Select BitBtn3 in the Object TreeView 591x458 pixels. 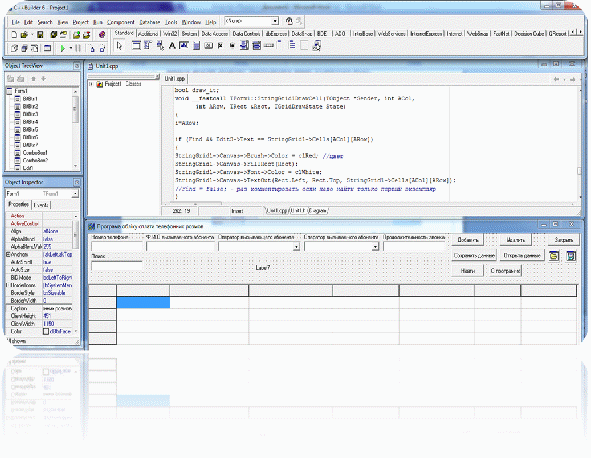(x=30, y=114)
